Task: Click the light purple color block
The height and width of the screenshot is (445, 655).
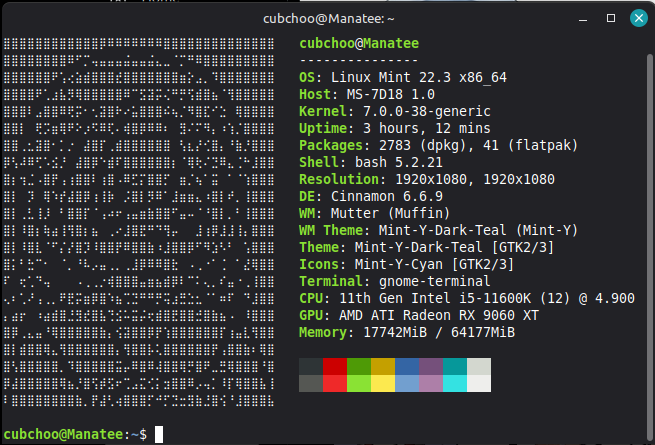Action: [x=431, y=384]
